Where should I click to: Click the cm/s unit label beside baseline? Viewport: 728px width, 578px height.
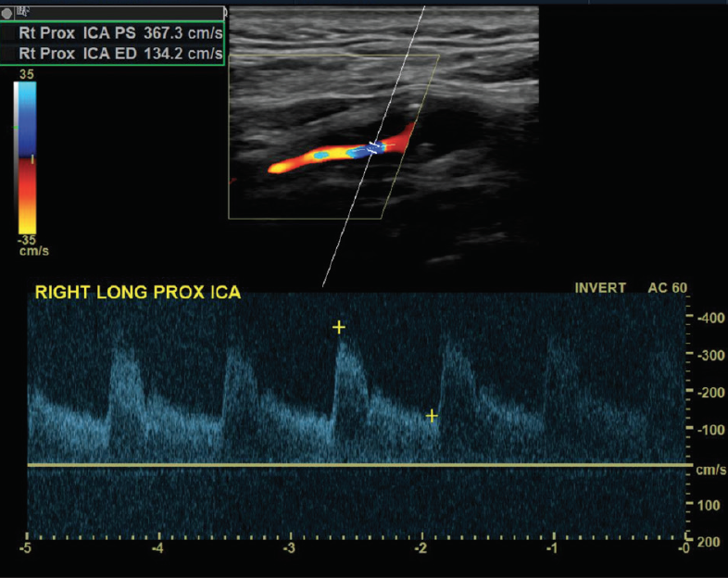click(x=710, y=470)
